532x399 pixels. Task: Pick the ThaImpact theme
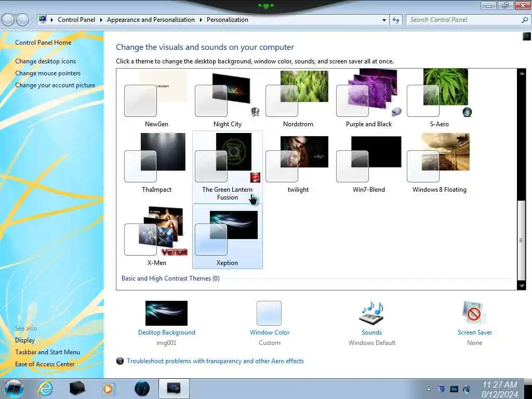coord(156,158)
